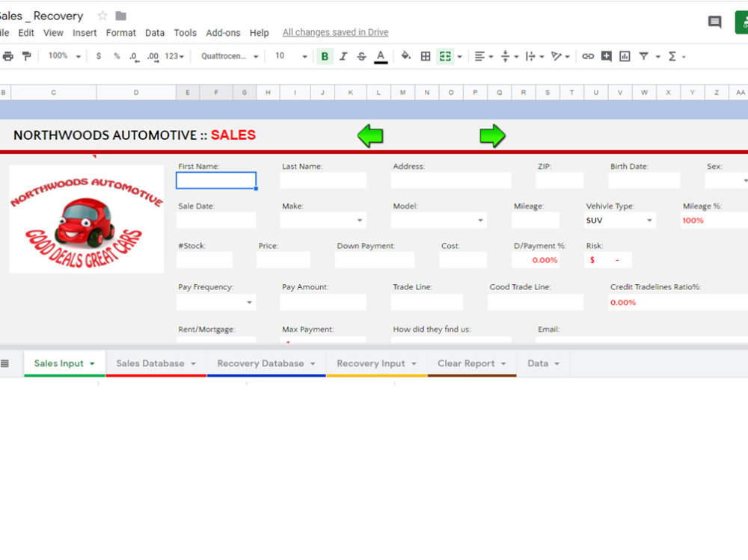Click the ZIP input cell
Screen dimensions: 748x560
point(560,180)
